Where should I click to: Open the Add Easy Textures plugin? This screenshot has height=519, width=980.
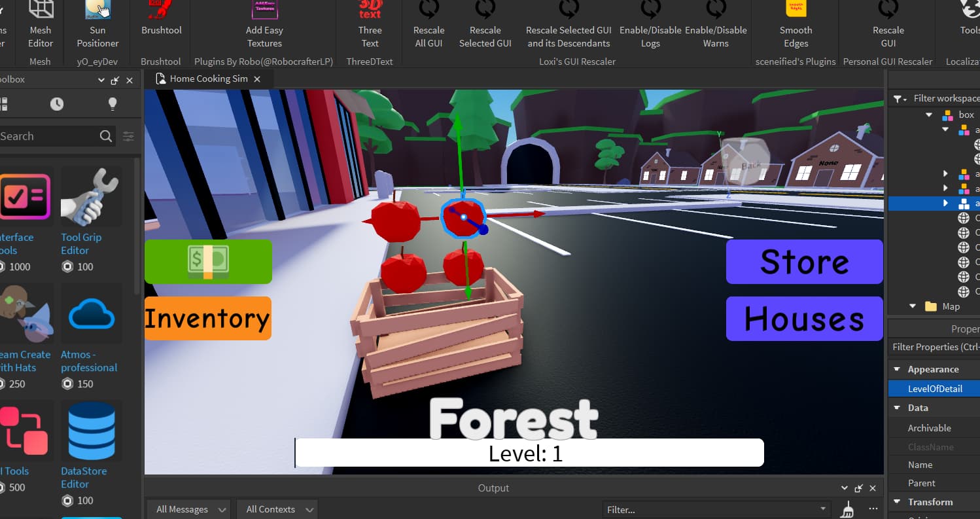tap(264, 23)
